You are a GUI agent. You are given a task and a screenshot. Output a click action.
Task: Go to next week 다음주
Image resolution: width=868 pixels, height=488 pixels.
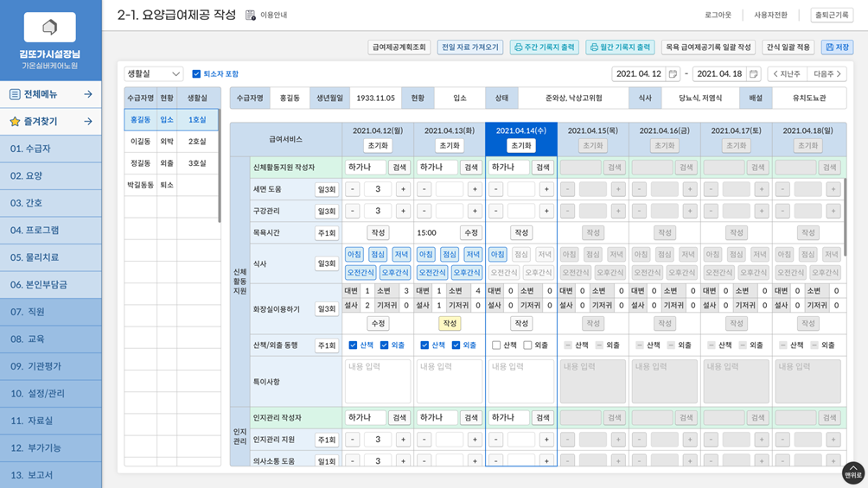(827, 73)
